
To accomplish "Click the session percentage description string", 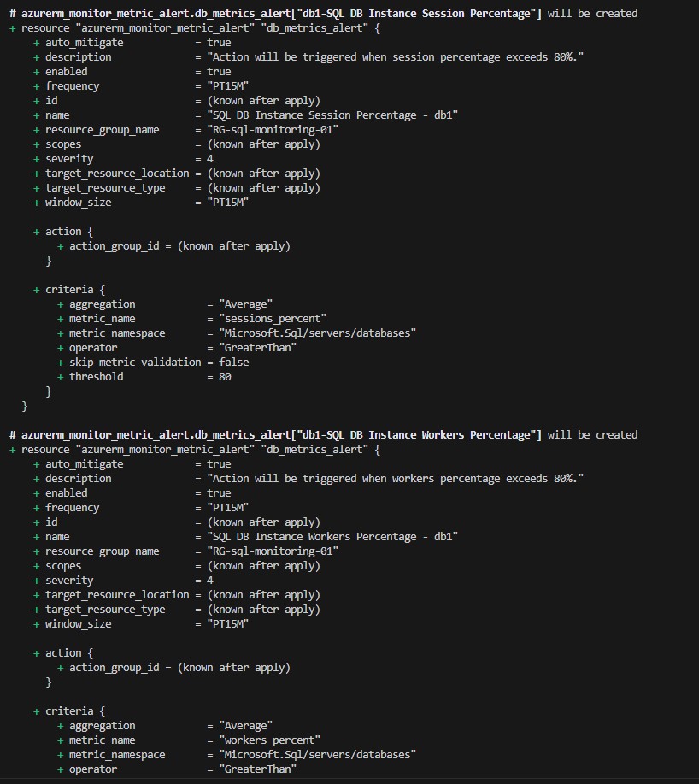I will [396, 57].
